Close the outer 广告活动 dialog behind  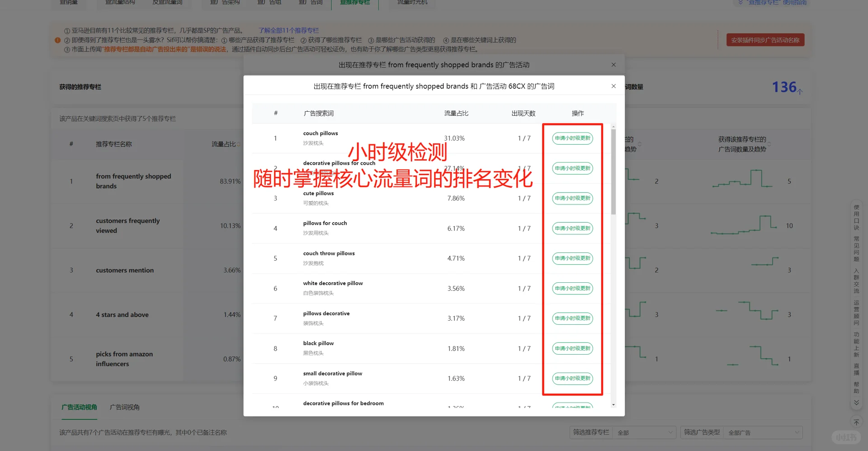tap(613, 65)
